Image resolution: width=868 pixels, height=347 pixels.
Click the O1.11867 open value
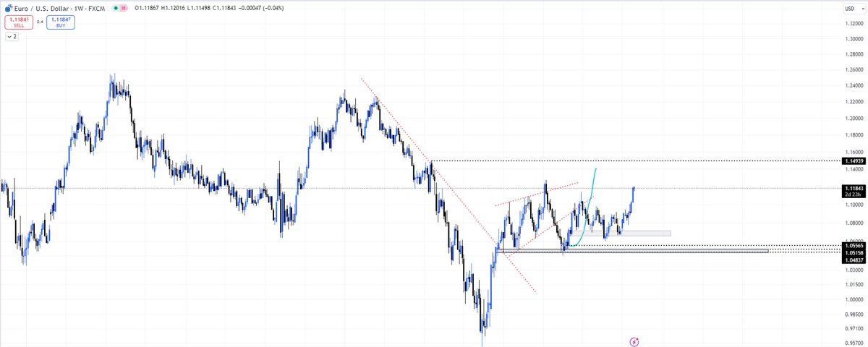coord(146,8)
